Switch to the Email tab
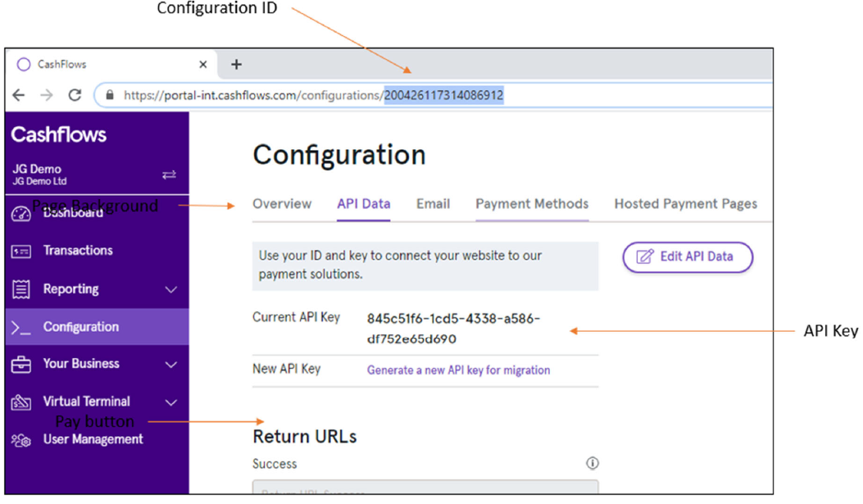The image size is (863, 504). click(x=434, y=204)
